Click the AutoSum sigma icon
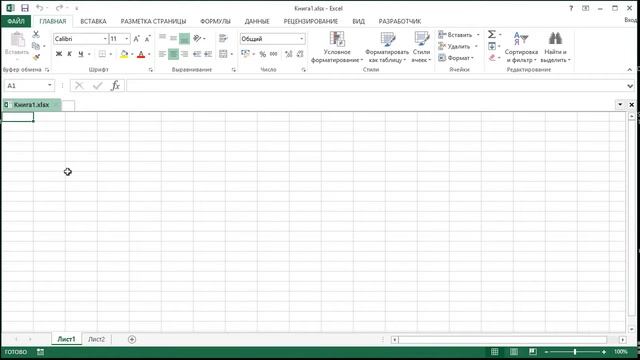 (x=492, y=34)
